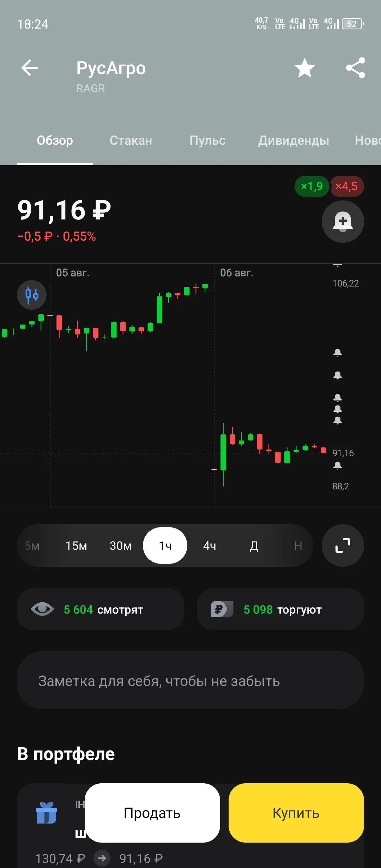This screenshot has width=381, height=868.
Task: Tap the Продать button
Action: (x=152, y=813)
